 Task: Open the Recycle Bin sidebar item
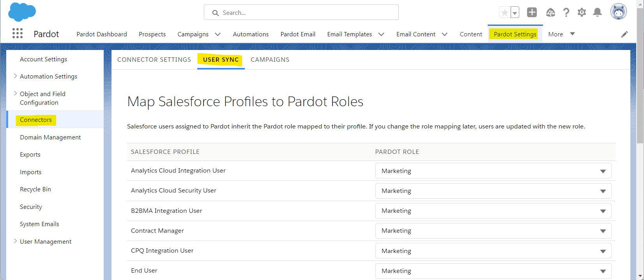pyautogui.click(x=35, y=189)
